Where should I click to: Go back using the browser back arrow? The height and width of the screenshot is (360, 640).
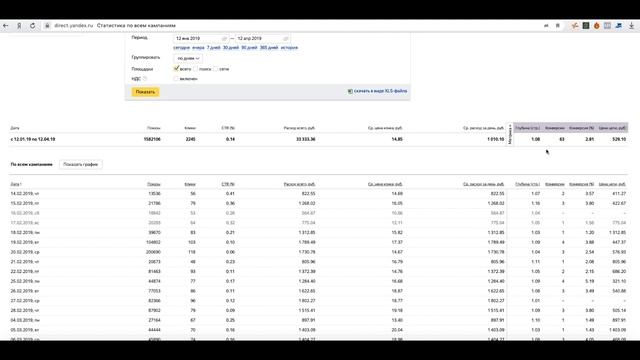(x=6, y=25)
